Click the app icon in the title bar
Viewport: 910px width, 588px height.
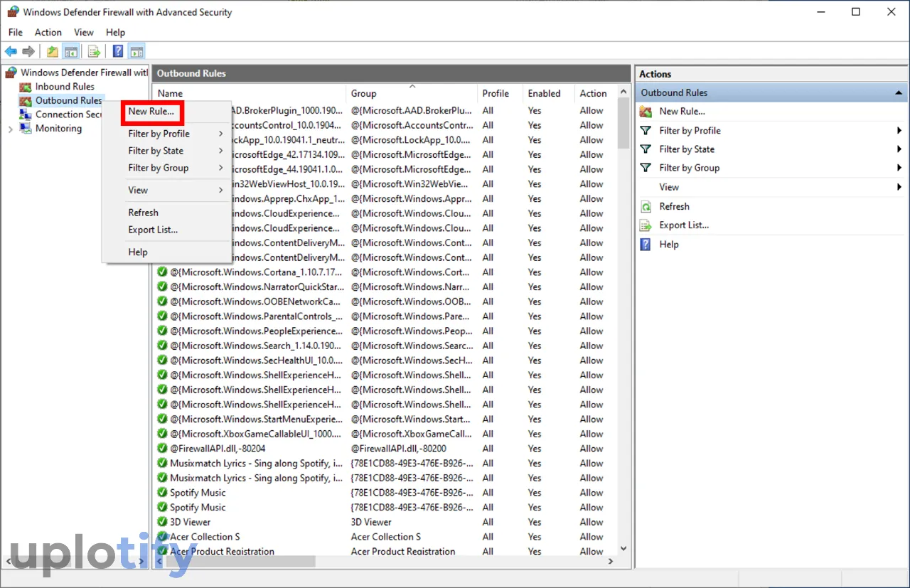13,12
